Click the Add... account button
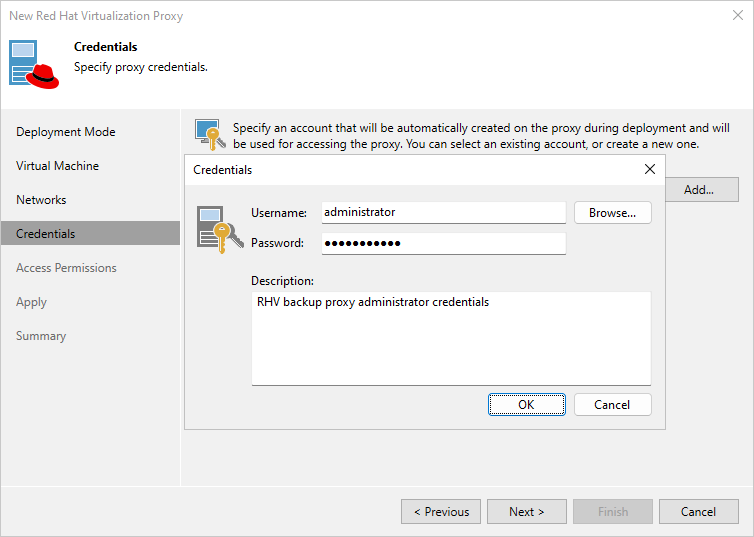The width and height of the screenshot is (754, 537). tap(698, 190)
